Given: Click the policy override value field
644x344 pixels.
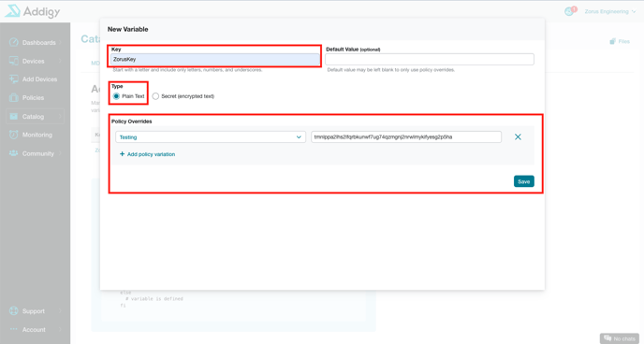Looking at the screenshot, I should pos(406,136).
